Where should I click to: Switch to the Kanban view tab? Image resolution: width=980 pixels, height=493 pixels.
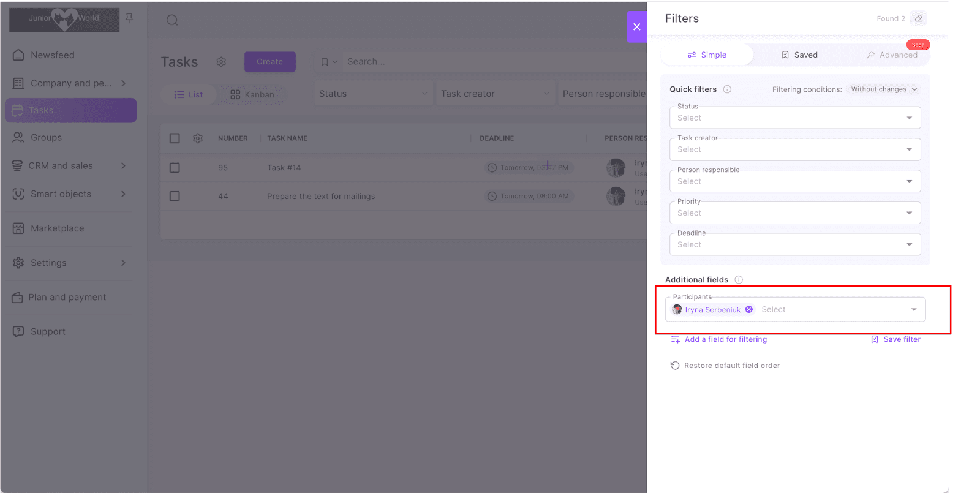(x=252, y=95)
